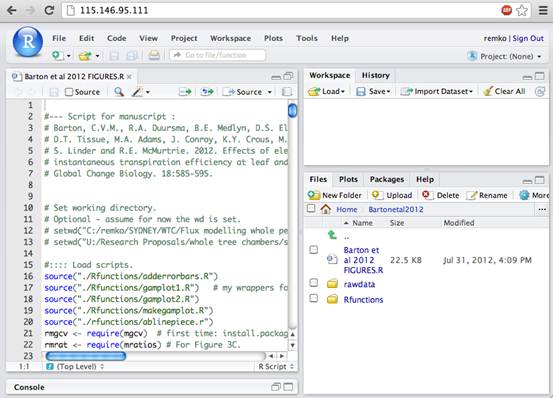Click the editor vertical scrollbar thumb

point(292,111)
